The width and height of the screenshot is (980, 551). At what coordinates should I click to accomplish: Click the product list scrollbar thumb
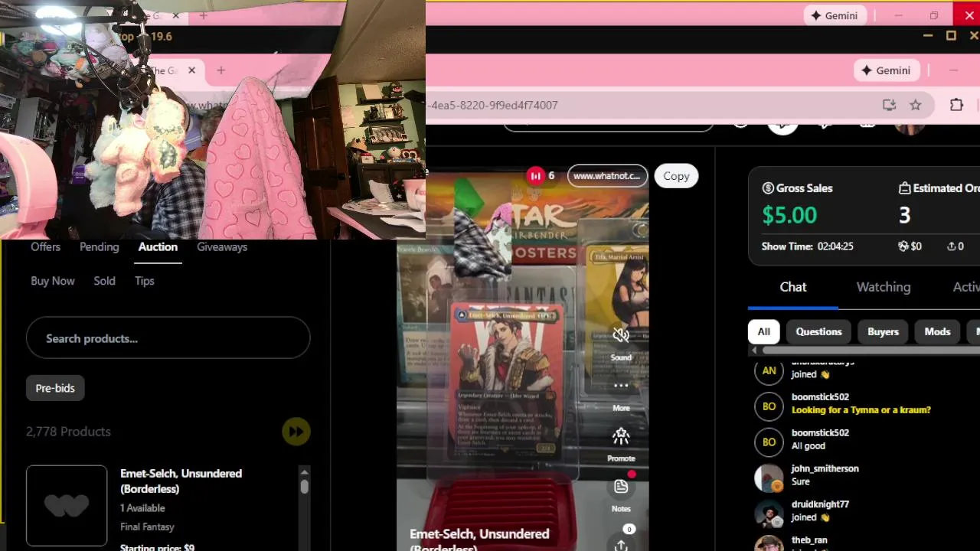click(x=305, y=487)
